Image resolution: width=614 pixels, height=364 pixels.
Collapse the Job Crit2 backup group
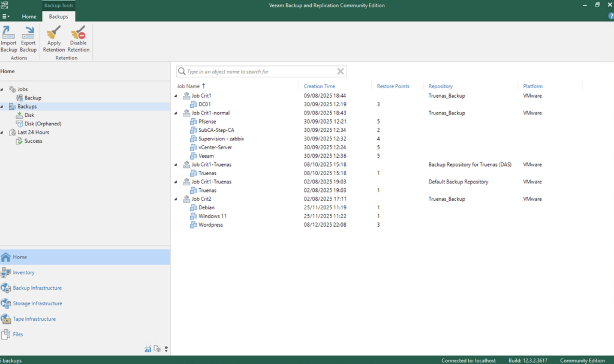176,199
